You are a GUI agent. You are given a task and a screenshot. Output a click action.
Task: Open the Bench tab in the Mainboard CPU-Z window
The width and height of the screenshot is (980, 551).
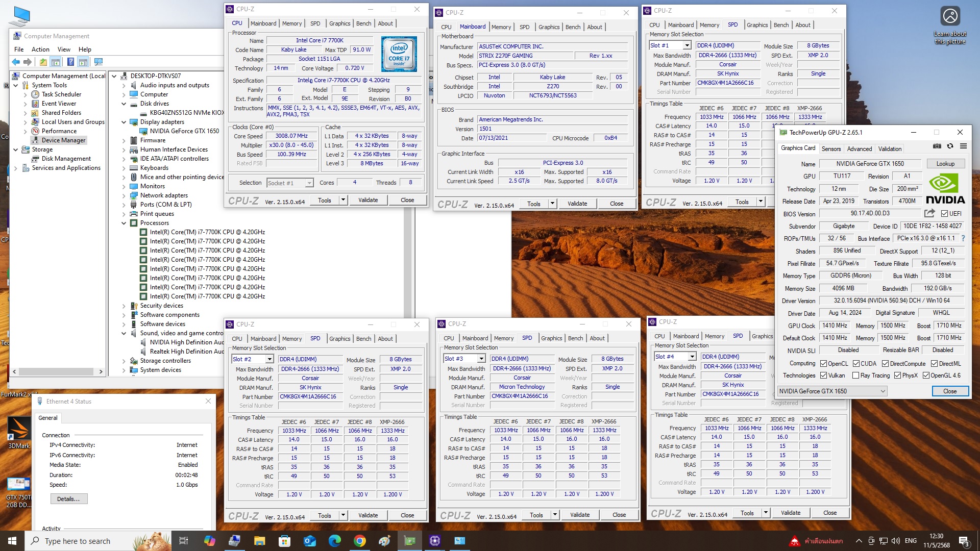coord(573,27)
